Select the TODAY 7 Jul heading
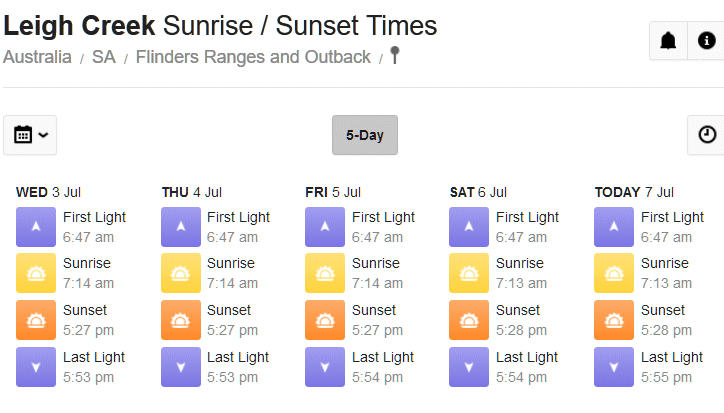The width and height of the screenshot is (724, 413). 634,192
